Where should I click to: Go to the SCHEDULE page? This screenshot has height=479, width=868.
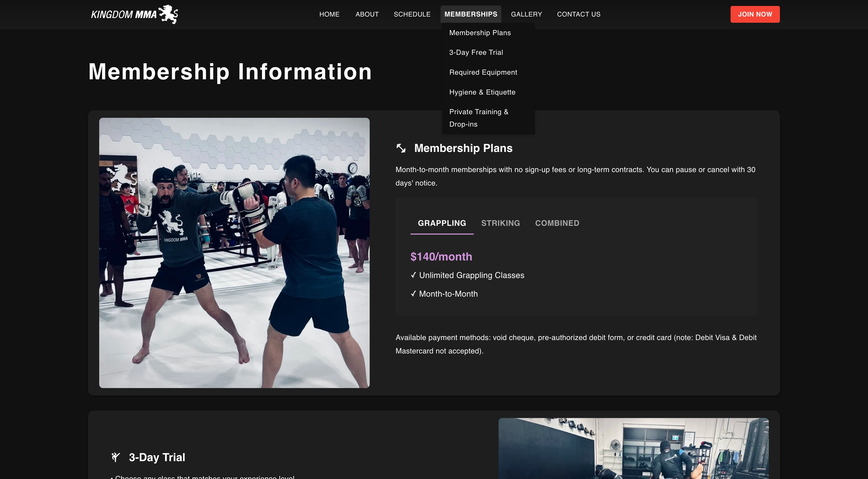[412, 14]
